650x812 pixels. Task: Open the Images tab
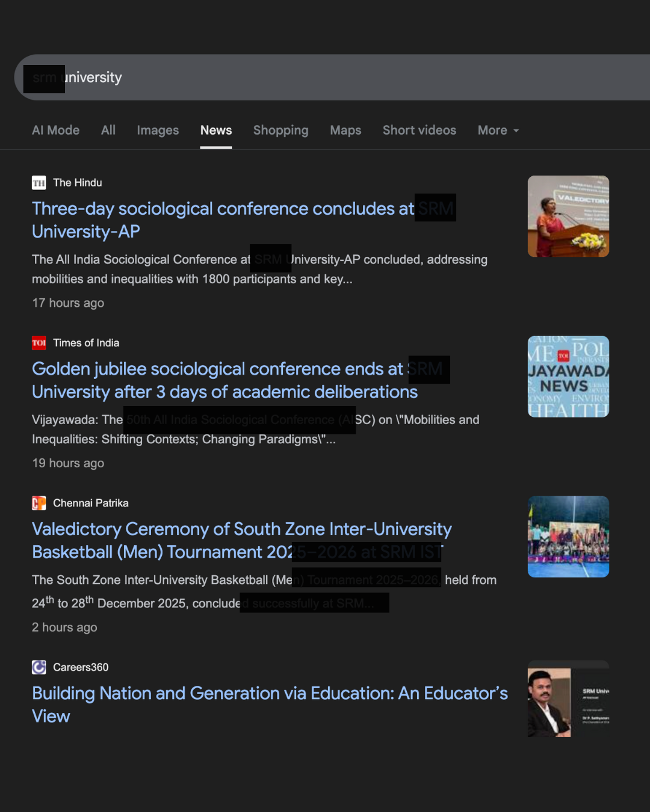tap(158, 131)
